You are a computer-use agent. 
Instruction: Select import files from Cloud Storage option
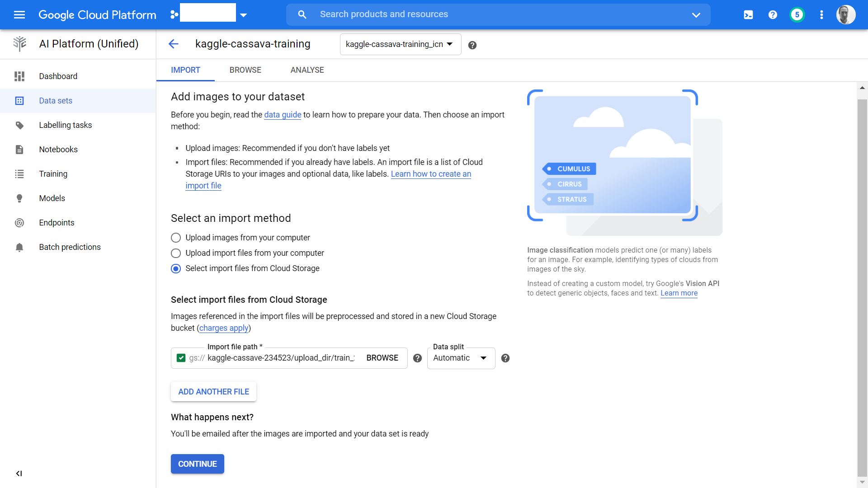tap(176, 268)
